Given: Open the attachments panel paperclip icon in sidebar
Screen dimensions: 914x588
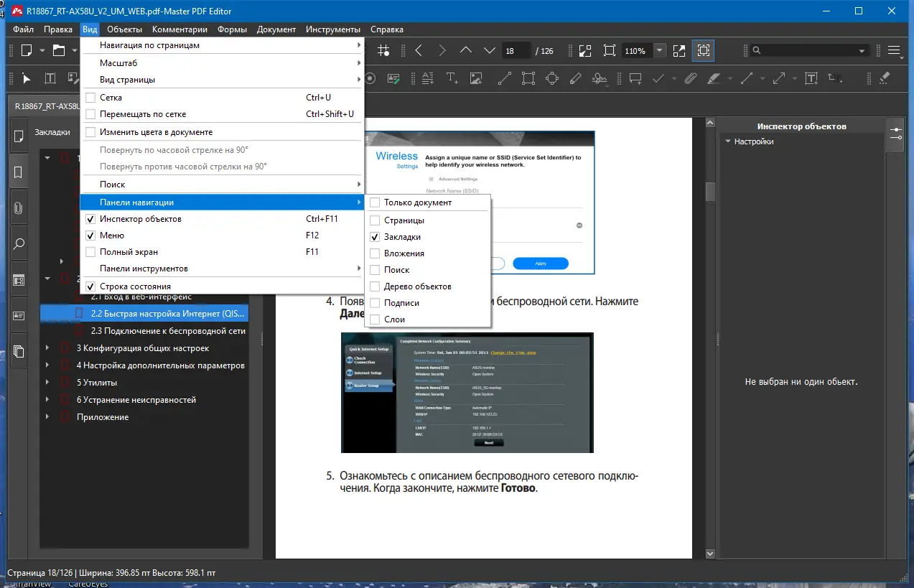Looking at the screenshot, I should (19, 208).
